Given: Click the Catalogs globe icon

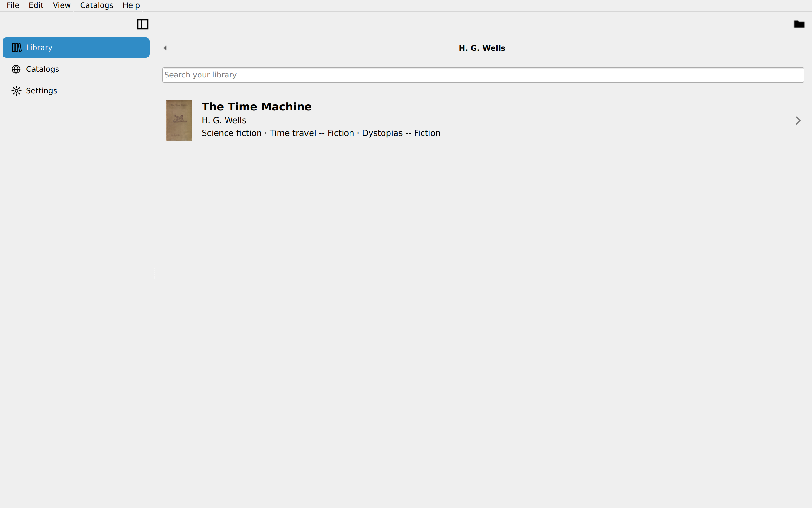Looking at the screenshot, I should click(x=16, y=69).
